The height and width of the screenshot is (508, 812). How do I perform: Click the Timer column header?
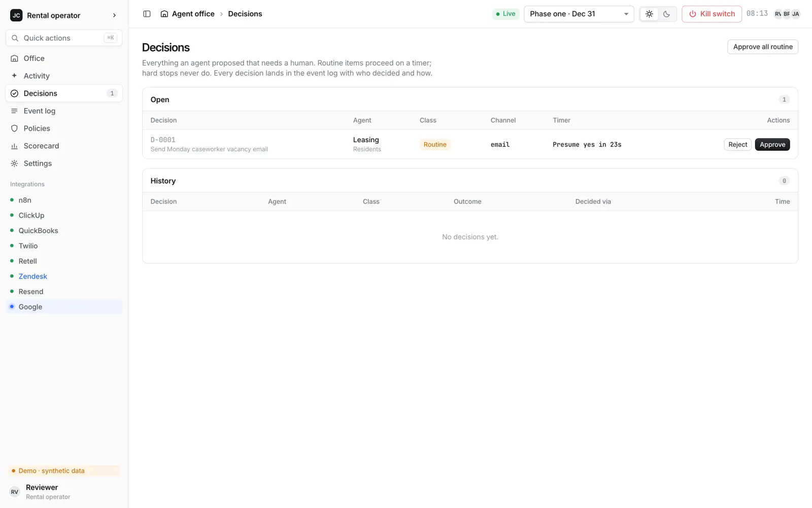coord(561,120)
